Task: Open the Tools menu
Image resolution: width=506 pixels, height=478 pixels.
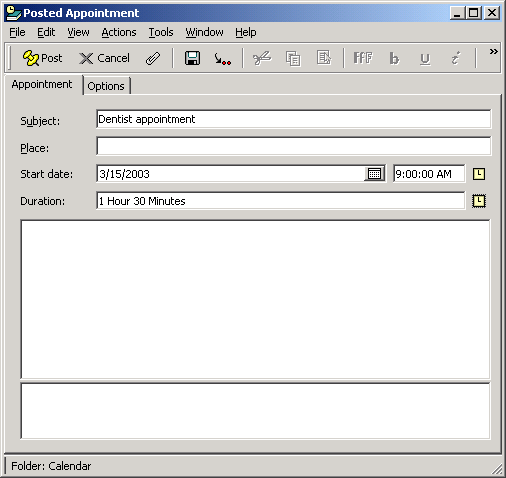Action: pyautogui.click(x=161, y=32)
